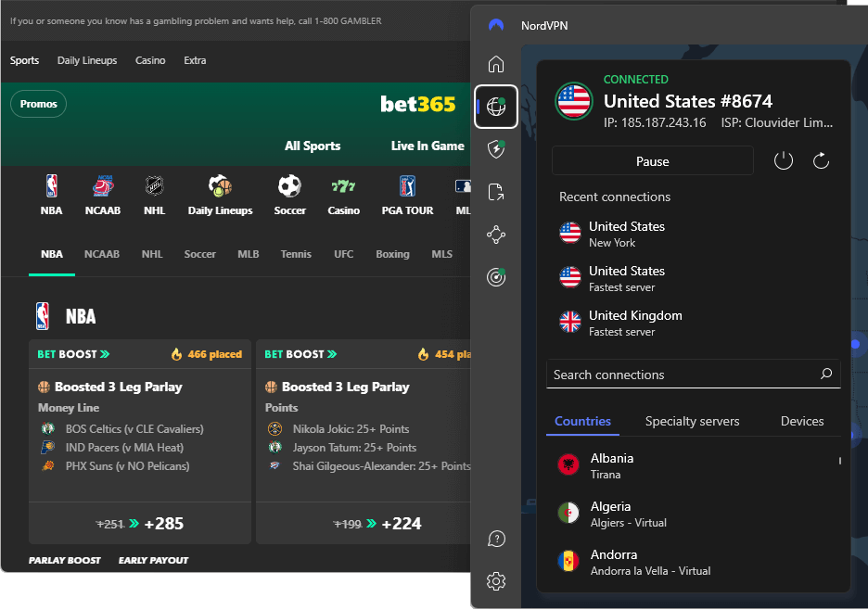Image resolution: width=868 pixels, height=610 pixels.
Task: Switch to Devices tab in NordVPN
Action: coord(802,421)
